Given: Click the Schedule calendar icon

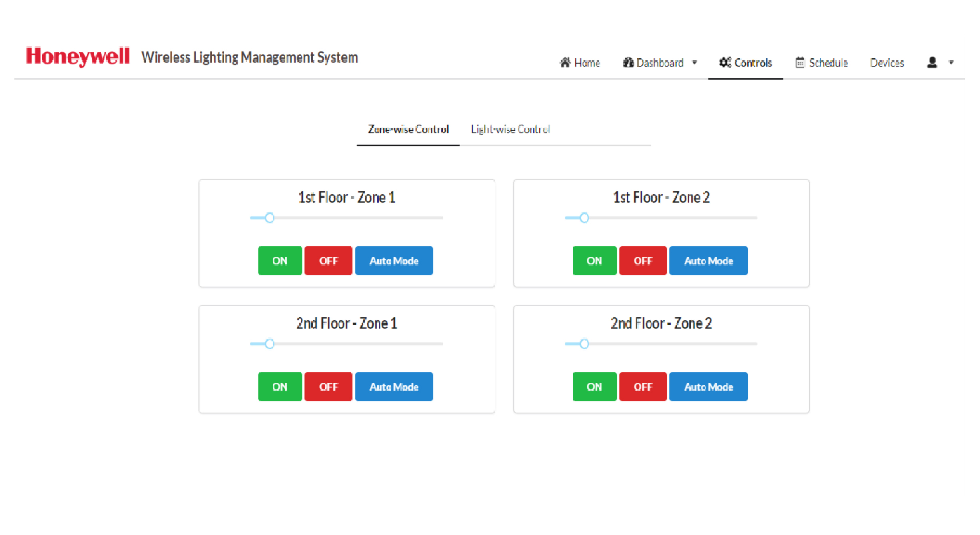Looking at the screenshot, I should point(800,62).
